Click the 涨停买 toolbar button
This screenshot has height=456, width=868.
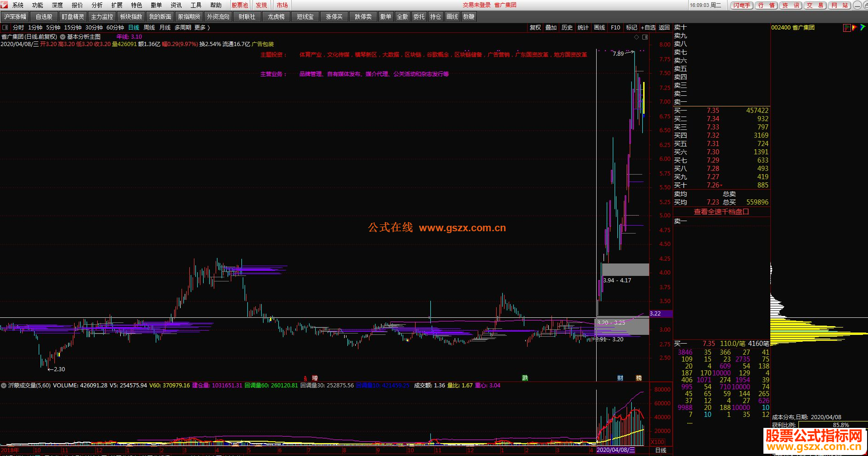click(334, 17)
